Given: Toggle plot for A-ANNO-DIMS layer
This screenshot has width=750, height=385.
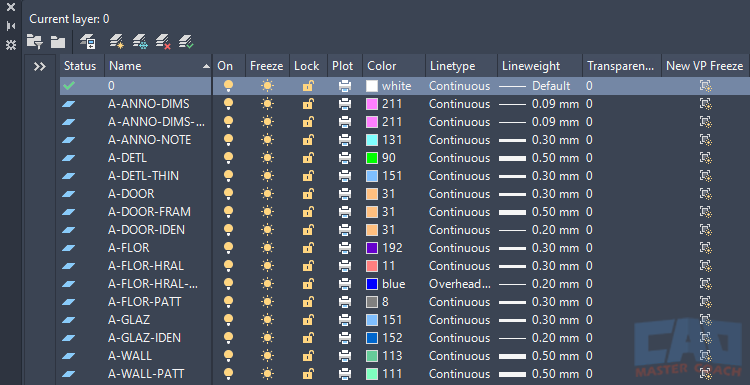Looking at the screenshot, I should (x=345, y=104).
